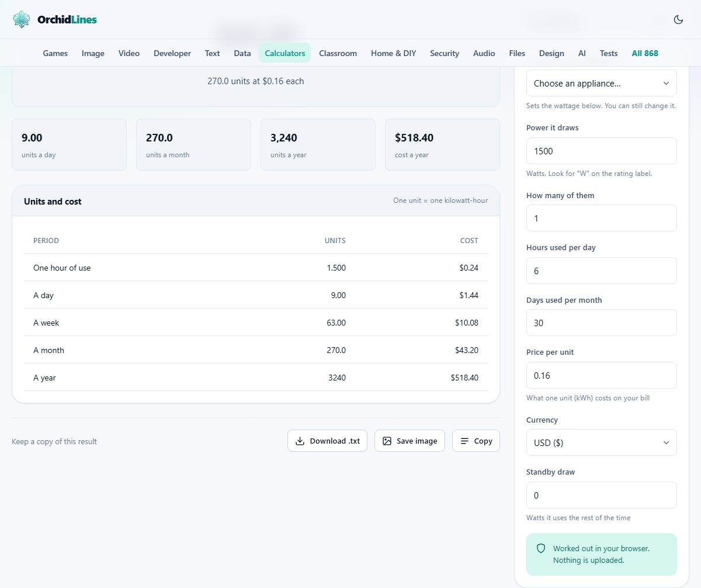Click 270.0 units at $0.16 each text
Image resolution: width=701 pixels, height=588 pixels.
tap(256, 81)
